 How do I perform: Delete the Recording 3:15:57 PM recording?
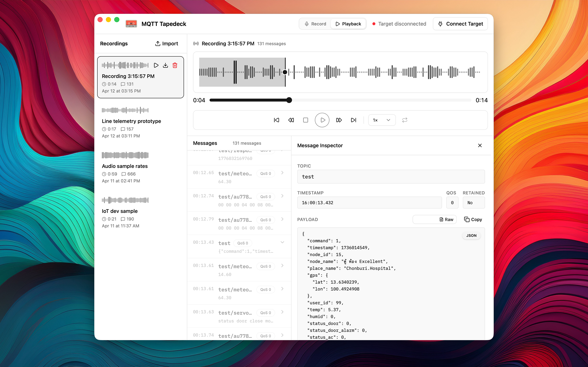tap(175, 65)
